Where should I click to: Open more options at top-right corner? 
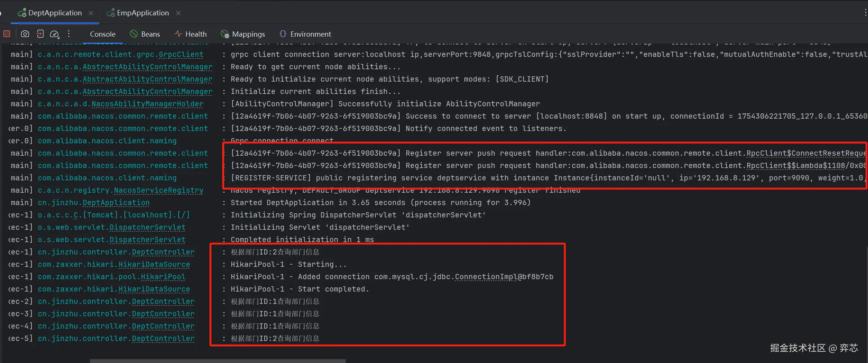865,13
